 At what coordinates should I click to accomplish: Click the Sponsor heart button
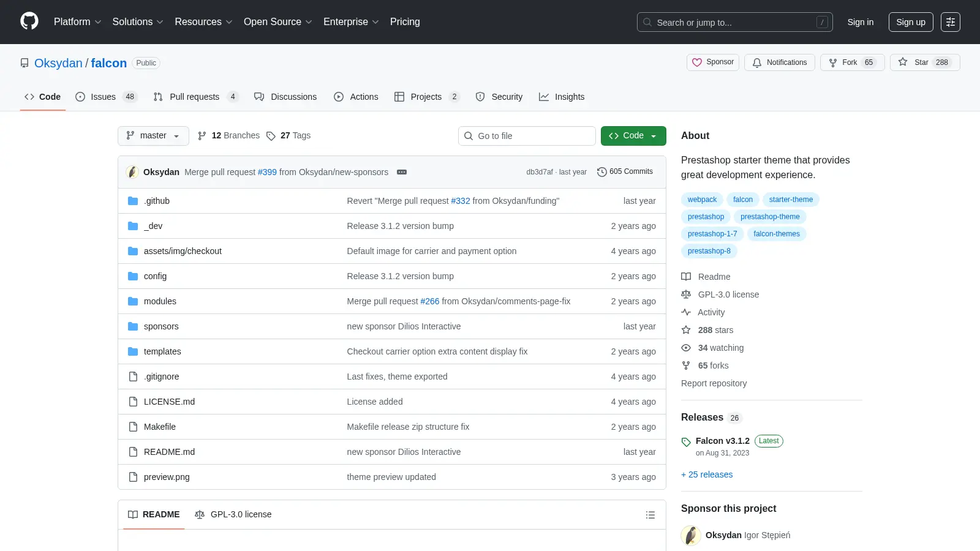713,62
